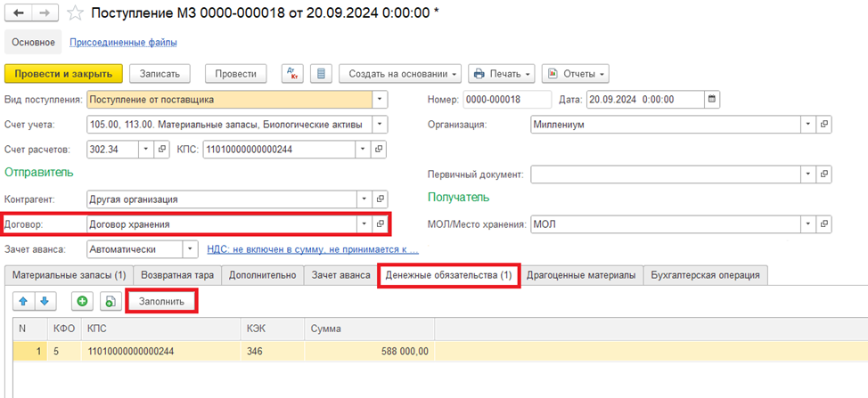Expand Договор dropdown arrow

coord(364,223)
